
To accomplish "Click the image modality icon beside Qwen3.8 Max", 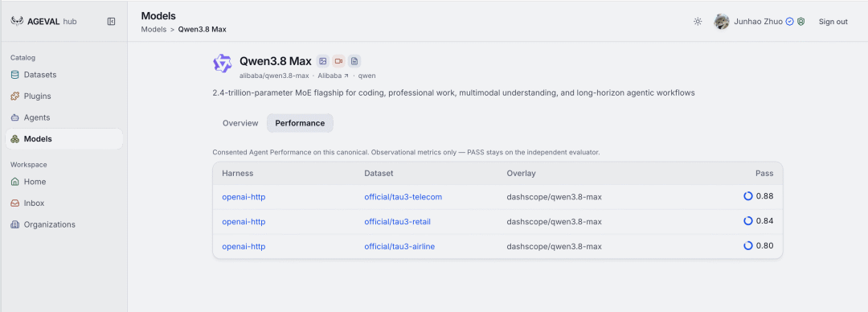I will pos(323,61).
